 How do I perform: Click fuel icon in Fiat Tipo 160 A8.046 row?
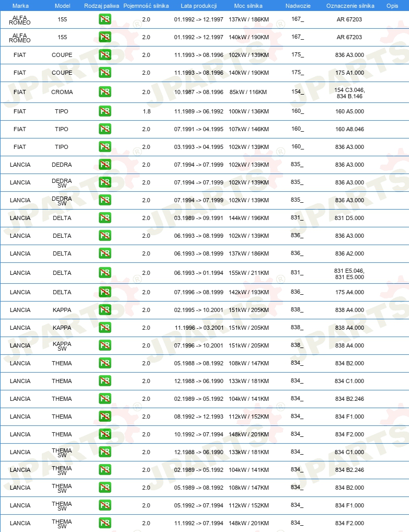point(105,129)
